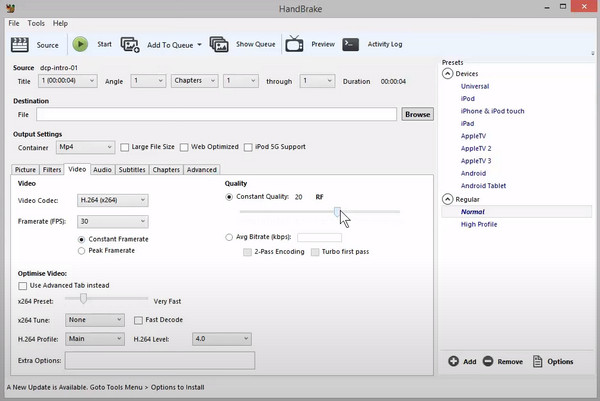This screenshot has width=600, height=401.
Task: Select the AppleTV 2 preset
Action: 476,148
